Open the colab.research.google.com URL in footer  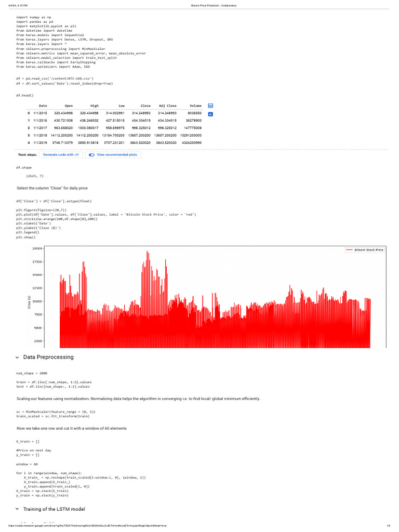coord(87,526)
